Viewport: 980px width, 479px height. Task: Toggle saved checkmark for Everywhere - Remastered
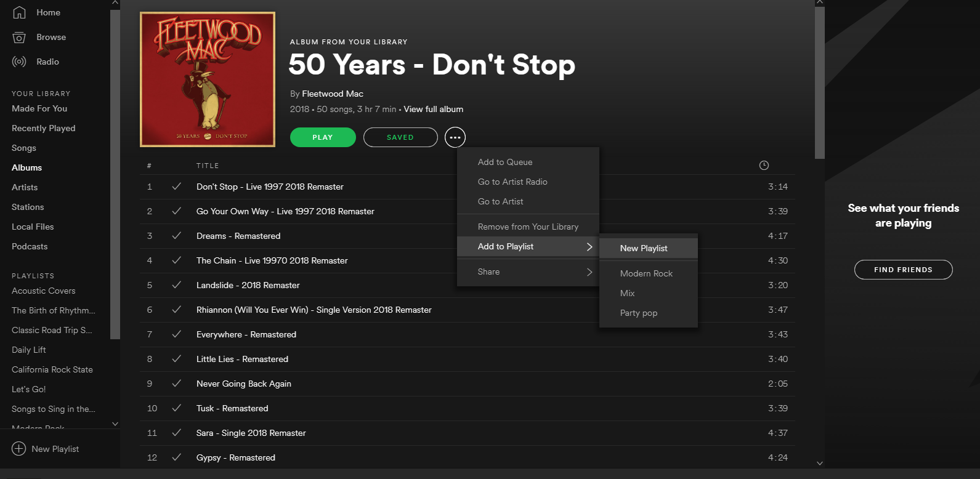tap(176, 334)
